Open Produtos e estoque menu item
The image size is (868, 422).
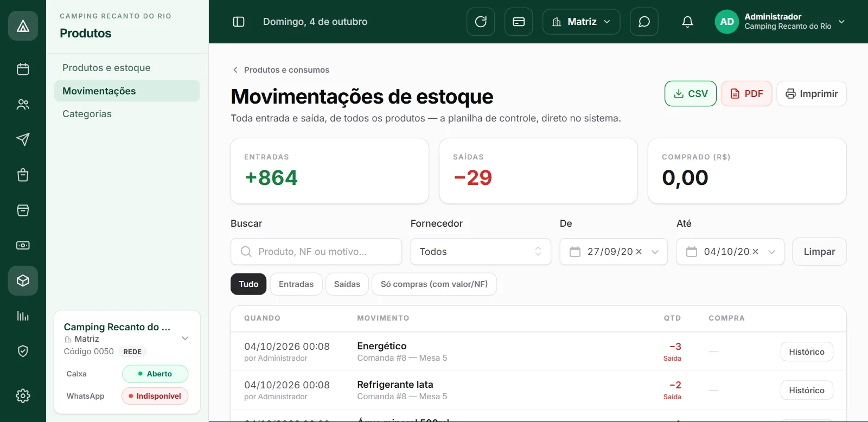(127, 68)
